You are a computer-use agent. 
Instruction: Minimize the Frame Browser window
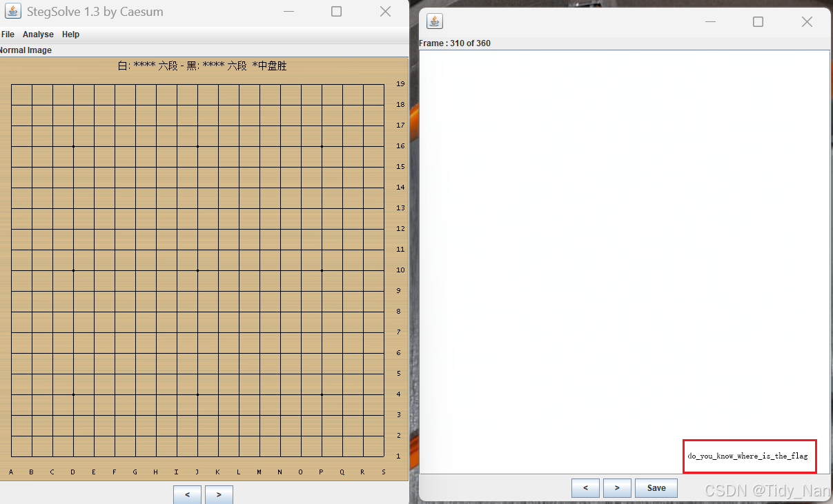coord(710,21)
